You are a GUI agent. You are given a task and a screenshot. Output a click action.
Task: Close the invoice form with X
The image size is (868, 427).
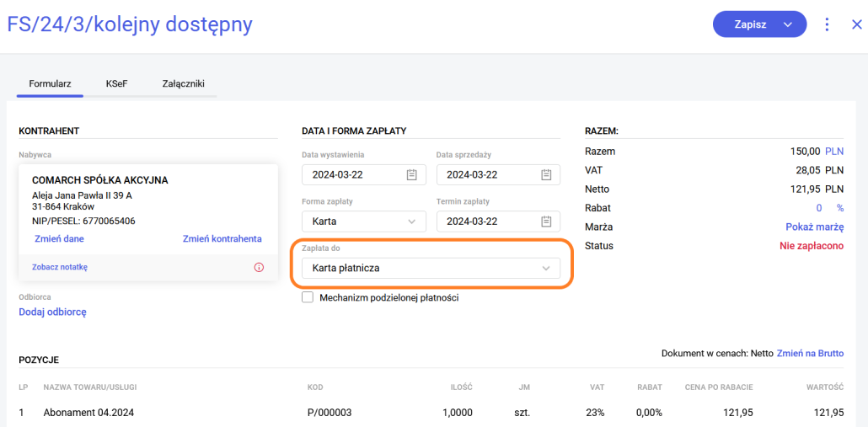pos(856,24)
